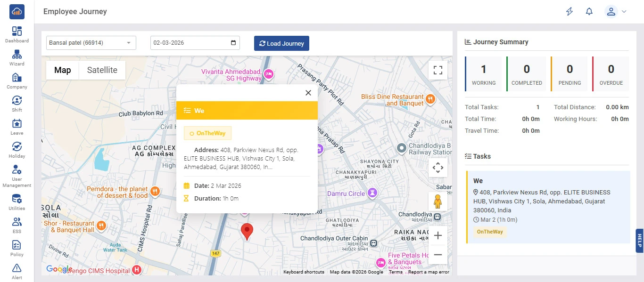Select the Map view tab
This screenshot has width=644, height=282.
[62, 70]
